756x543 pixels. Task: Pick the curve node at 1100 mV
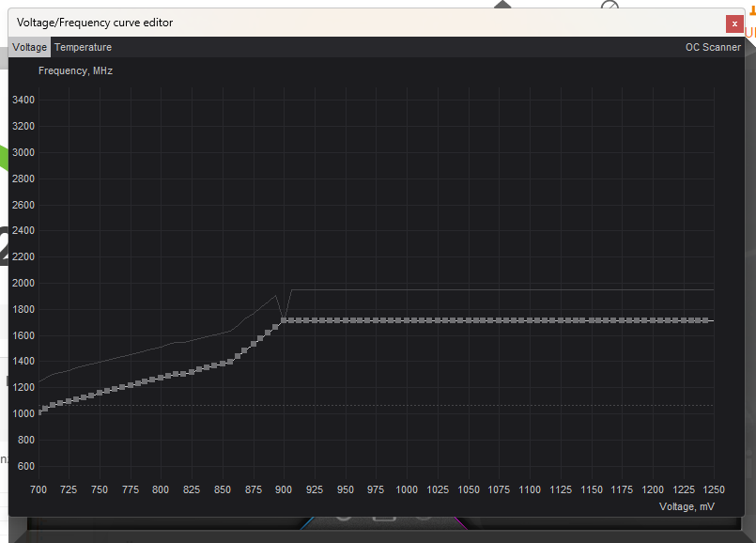[530, 320]
